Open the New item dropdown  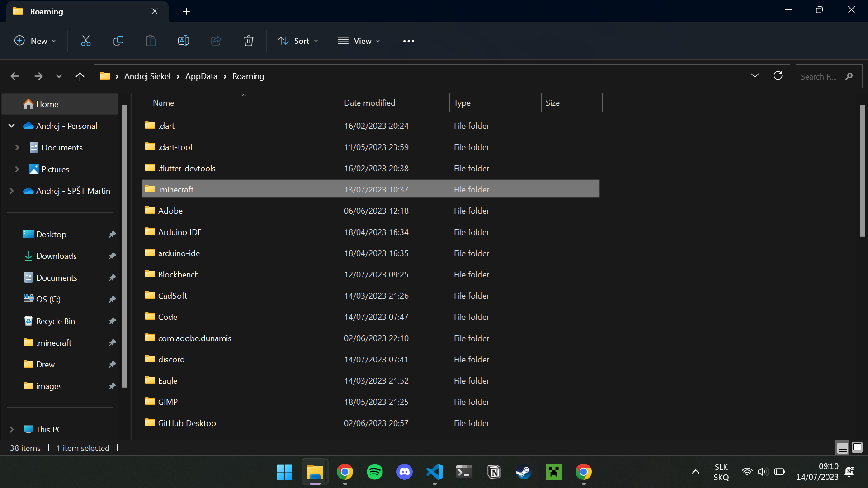click(35, 41)
